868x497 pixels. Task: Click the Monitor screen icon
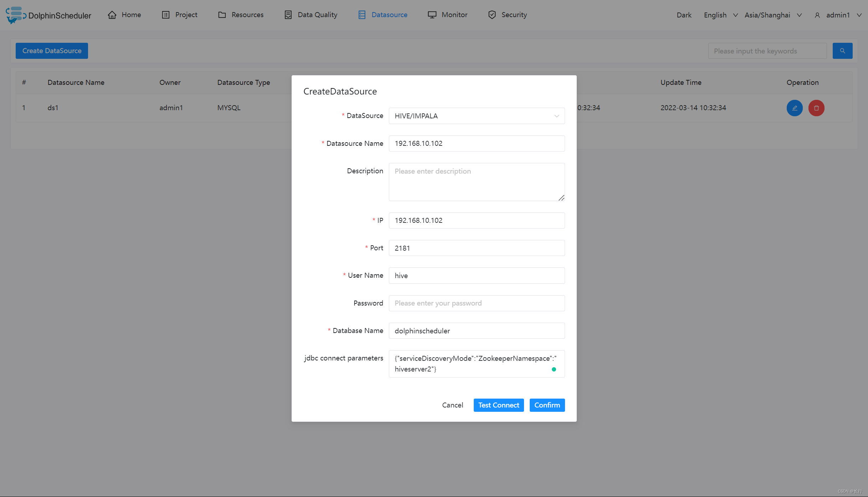click(432, 15)
